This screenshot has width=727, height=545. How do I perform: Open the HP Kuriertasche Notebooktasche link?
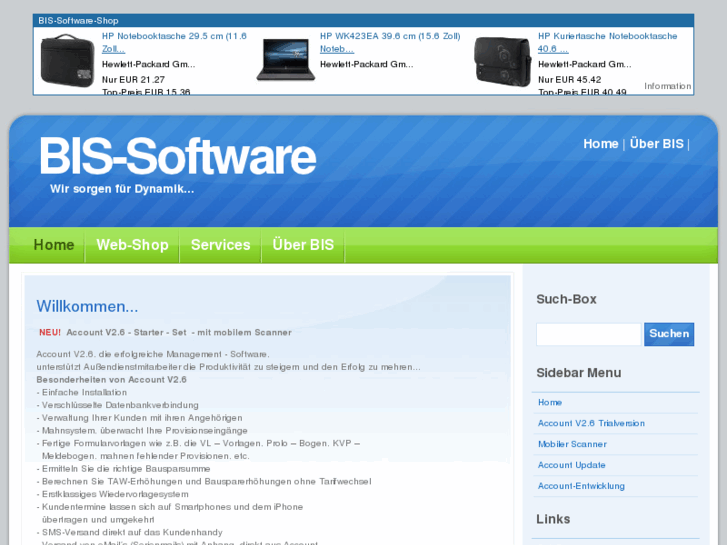coord(607,42)
